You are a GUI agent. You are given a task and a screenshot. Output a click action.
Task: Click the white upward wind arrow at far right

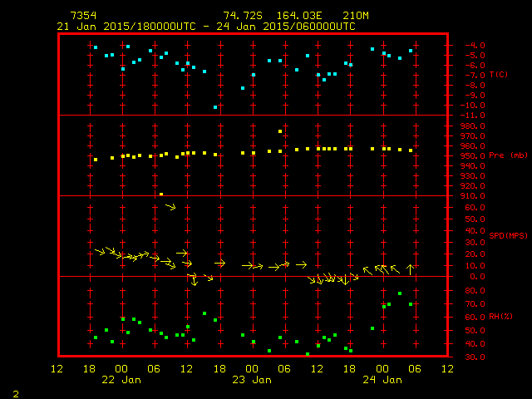410,269
